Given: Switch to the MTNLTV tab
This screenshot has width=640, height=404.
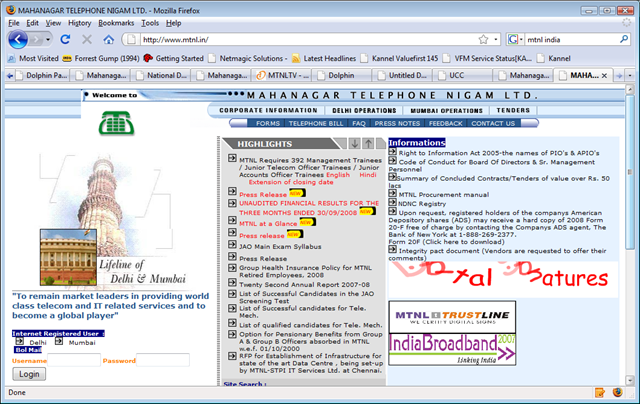Looking at the screenshot, I should tap(283, 75).
